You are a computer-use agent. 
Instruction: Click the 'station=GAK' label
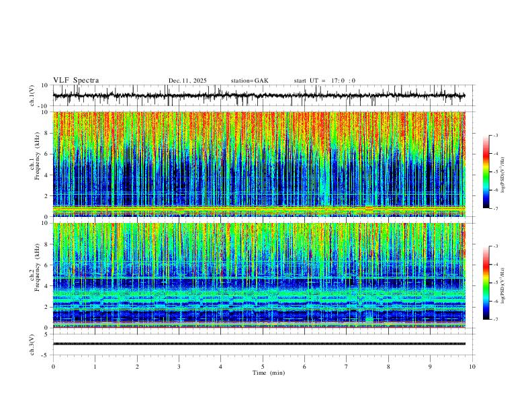pos(249,81)
